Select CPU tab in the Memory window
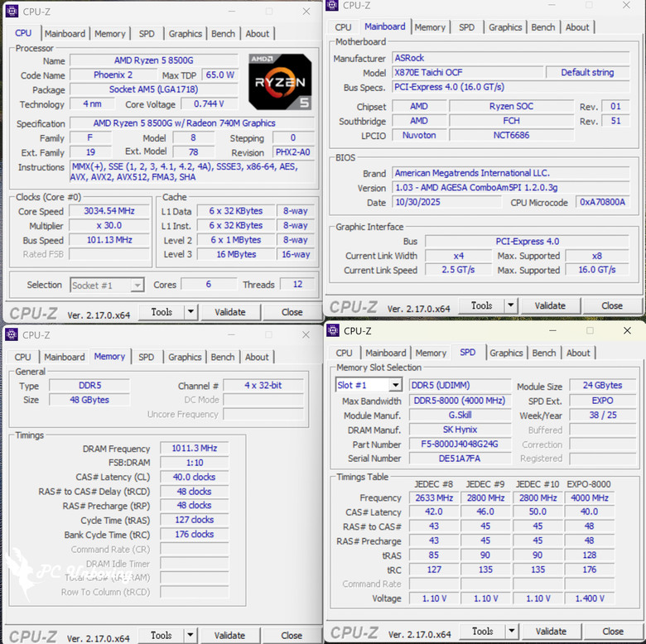646x644 pixels. coord(22,357)
